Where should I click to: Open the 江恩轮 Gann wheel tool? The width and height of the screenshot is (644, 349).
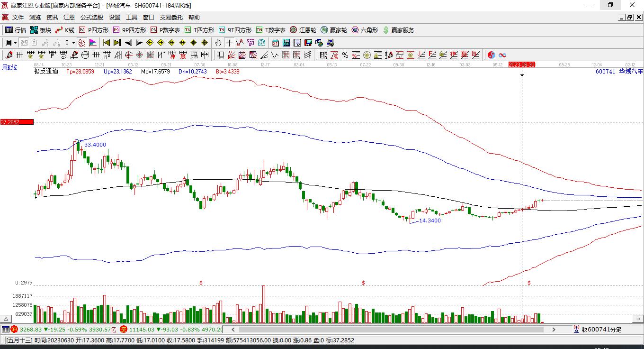pos(303,30)
